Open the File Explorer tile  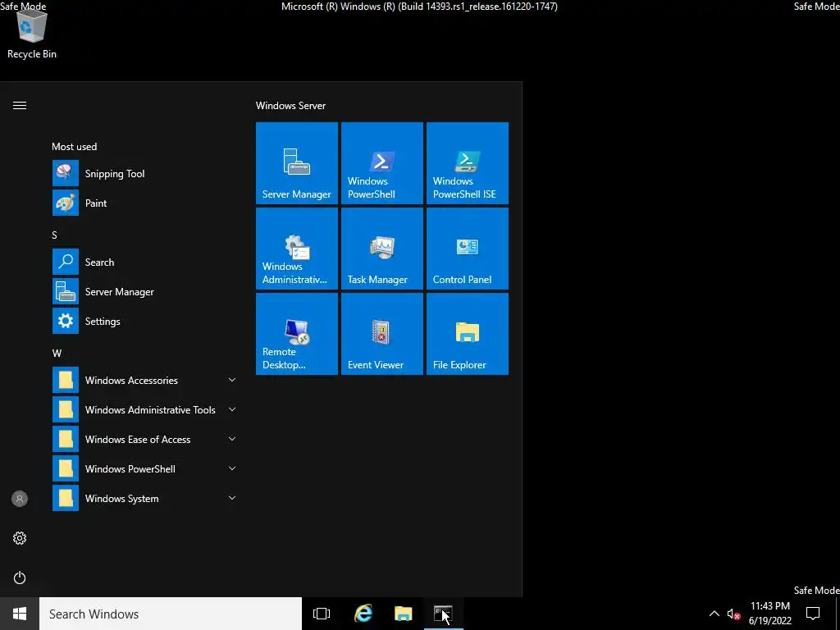pos(467,334)
